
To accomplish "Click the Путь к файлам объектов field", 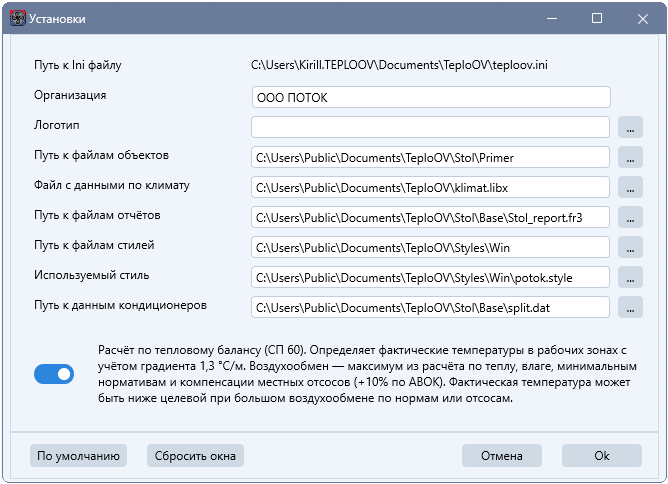I will coord(430,157).
